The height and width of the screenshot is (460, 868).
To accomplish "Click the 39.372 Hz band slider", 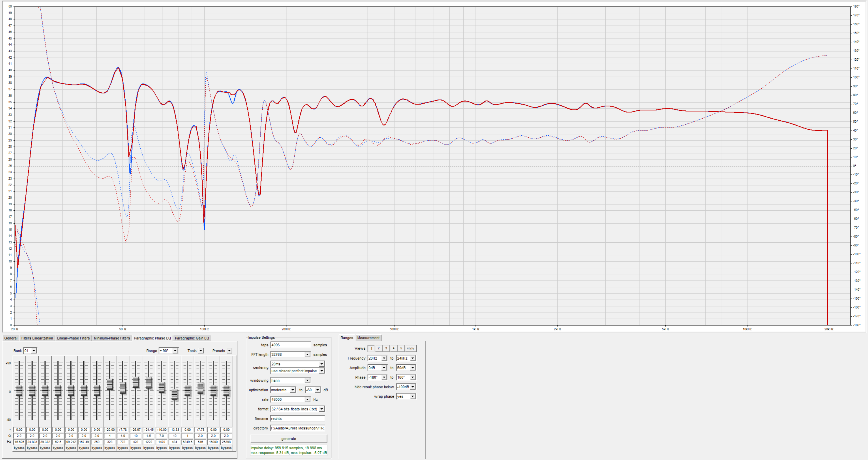I will 45,390.
